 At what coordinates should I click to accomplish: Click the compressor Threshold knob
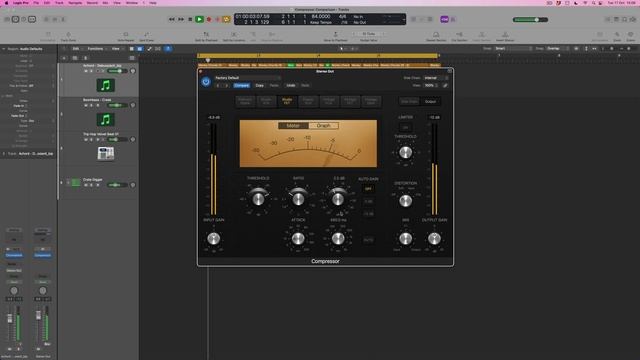[258, 199]
